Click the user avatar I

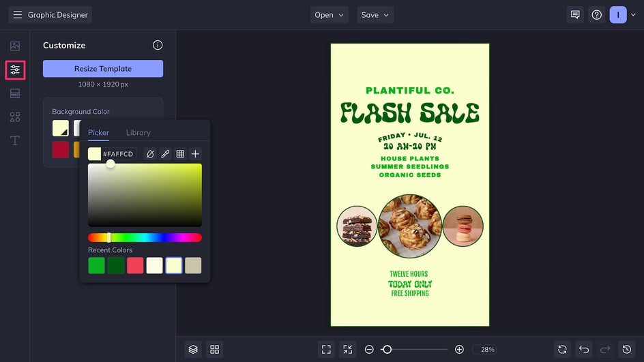pos(618,15)
